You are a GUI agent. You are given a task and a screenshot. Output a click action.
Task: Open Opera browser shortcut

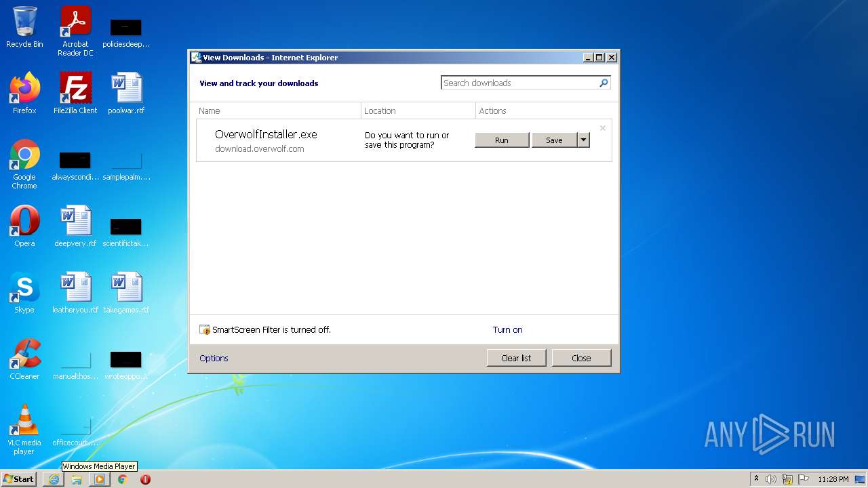(24, 226)
